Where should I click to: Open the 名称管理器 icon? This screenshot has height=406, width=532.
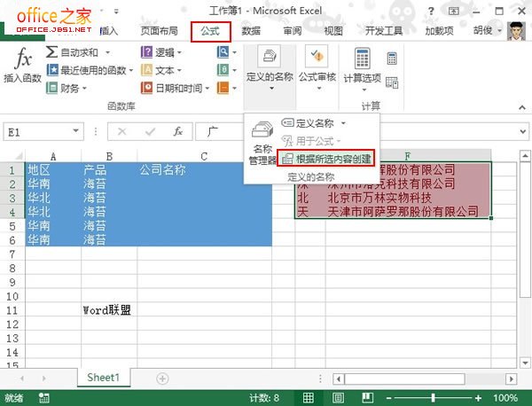click(x=262, y=129)
